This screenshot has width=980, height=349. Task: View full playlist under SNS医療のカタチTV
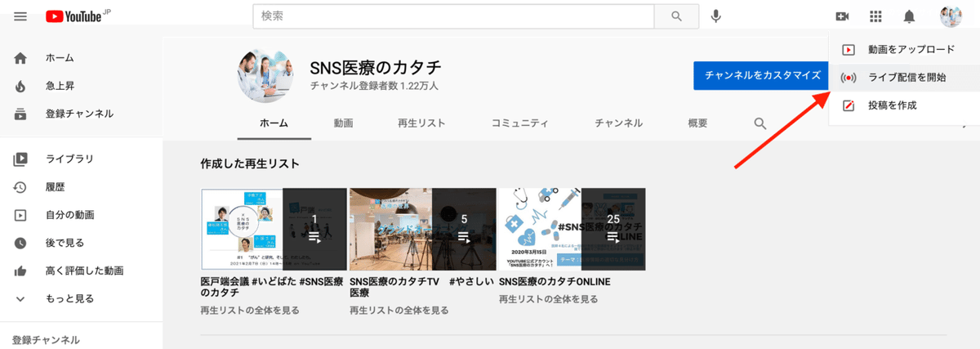click(399, 311)
